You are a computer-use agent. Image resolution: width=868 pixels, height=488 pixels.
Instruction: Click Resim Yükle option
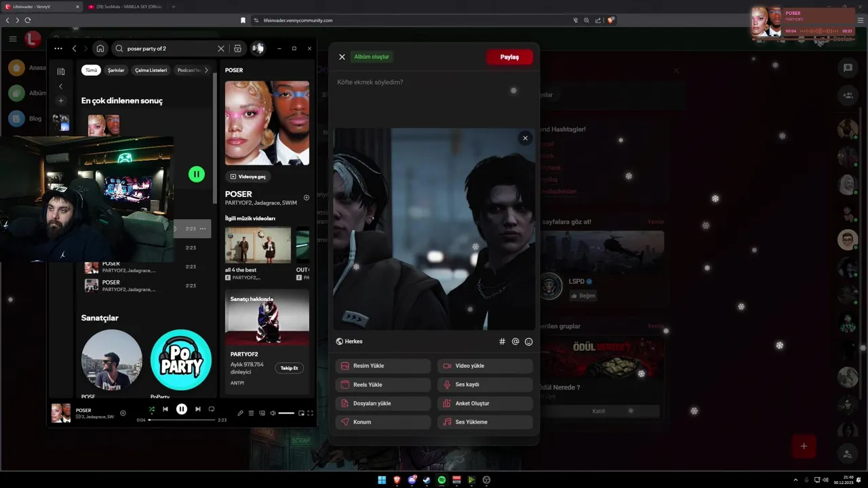point(383,366)
